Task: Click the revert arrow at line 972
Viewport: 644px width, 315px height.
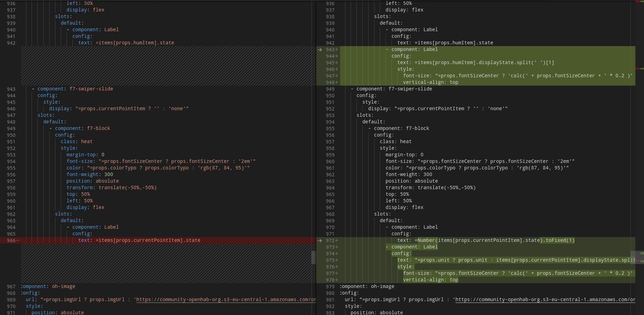Action: pyautogui.click(x=320, y=240)
